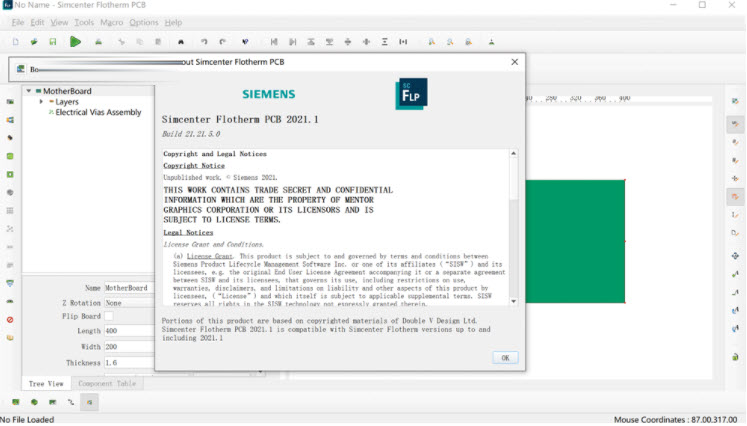
Task: Expand the Layers tree node
Action: tap(41, 102)
